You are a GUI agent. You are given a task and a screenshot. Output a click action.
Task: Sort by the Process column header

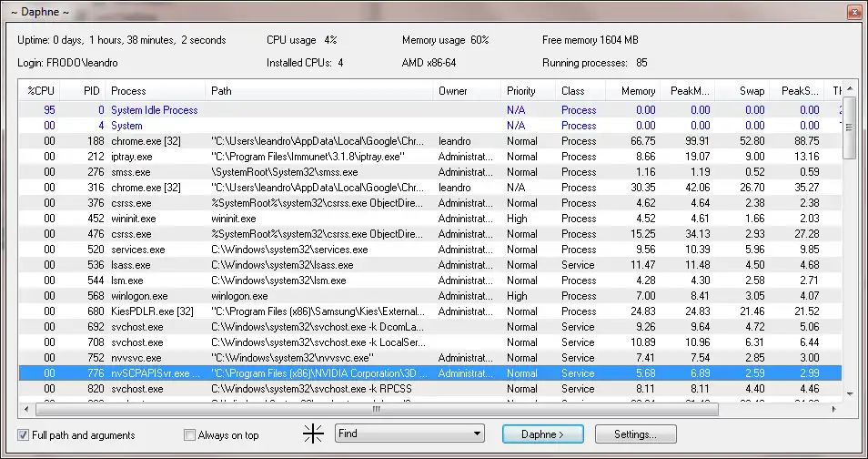pyautogui.click(x=155, y=91)
